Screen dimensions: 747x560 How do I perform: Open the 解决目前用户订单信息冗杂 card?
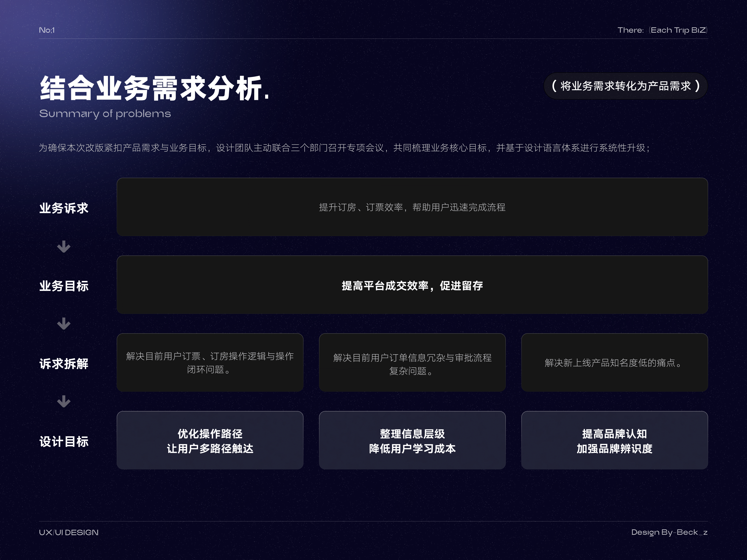coord(412,362)
